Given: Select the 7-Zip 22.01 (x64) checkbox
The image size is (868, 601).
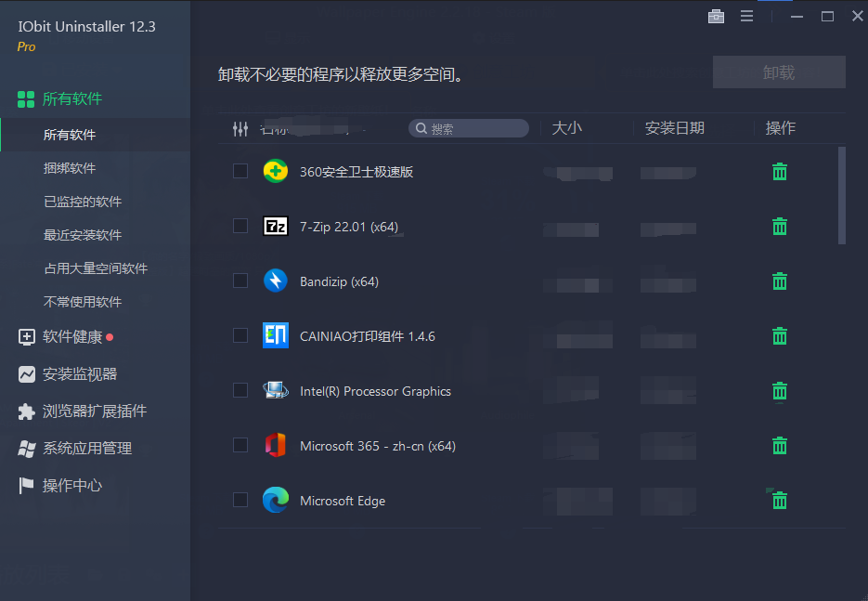Looking at the screenshot, I should (x=240, y=226).
